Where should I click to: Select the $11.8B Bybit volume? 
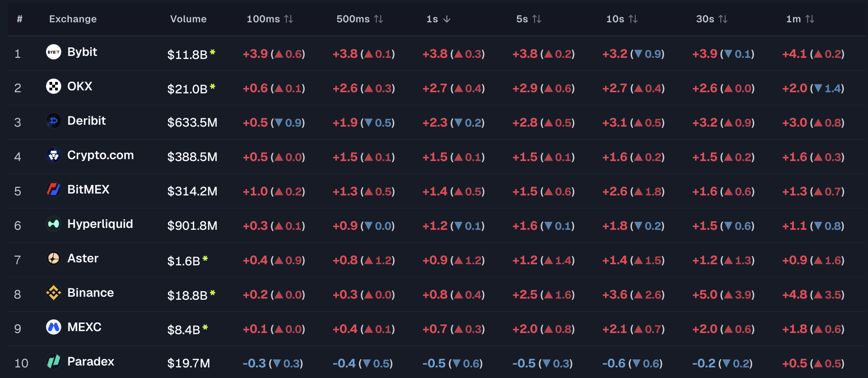point(187,54)
